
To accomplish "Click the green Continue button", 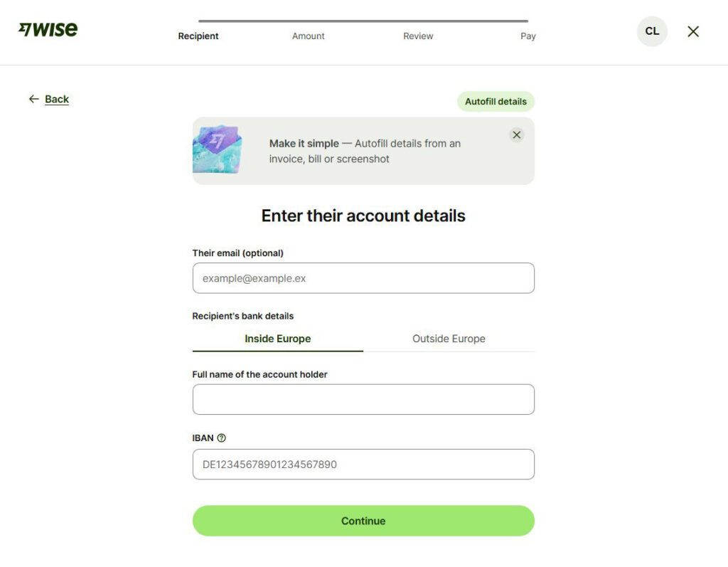I will pyautogui.click(x=363, y=521).
